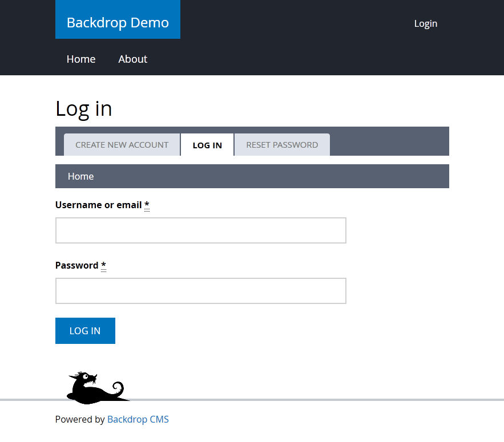Switch to Create New Account tab
Screen dimensions: 504x442
(122, 145)
